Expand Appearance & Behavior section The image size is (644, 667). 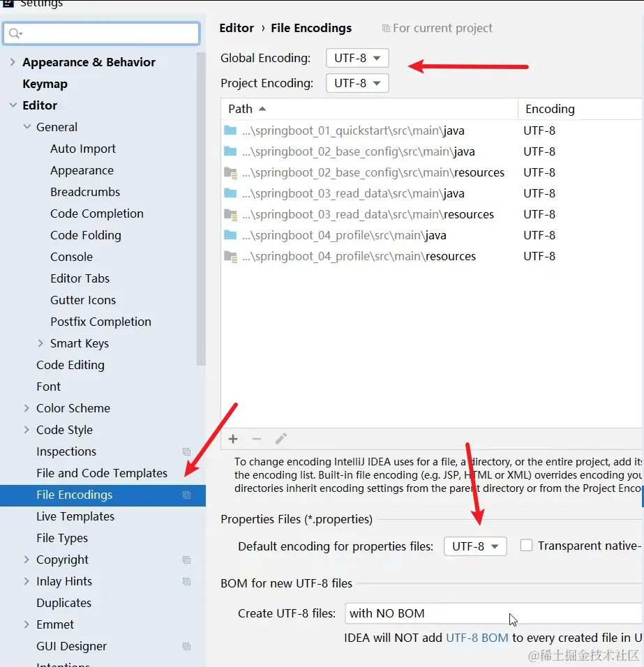13,62
